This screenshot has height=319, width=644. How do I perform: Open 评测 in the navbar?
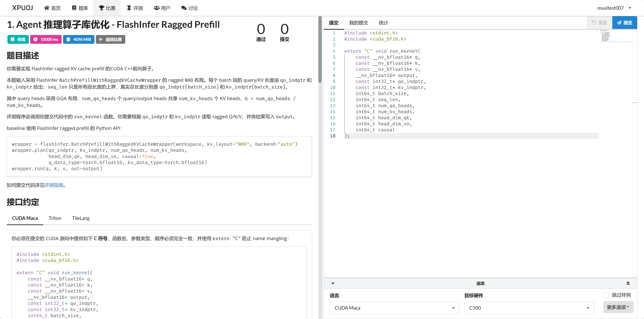[135, 8]
